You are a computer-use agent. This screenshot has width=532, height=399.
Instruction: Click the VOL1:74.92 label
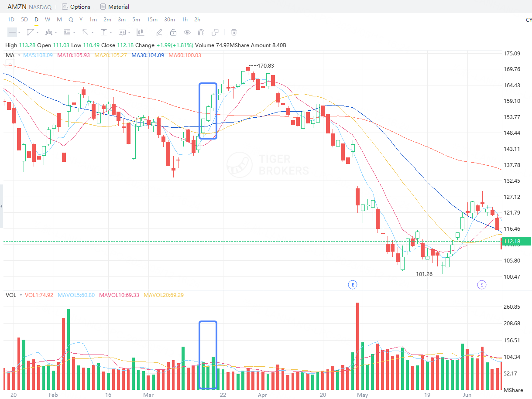pos(39,295)
